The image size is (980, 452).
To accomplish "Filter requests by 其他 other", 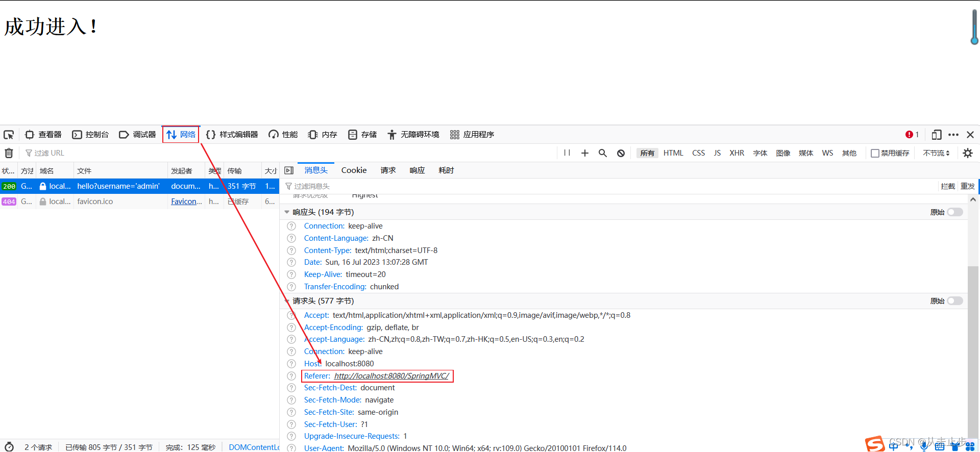I will click(849, 153).
